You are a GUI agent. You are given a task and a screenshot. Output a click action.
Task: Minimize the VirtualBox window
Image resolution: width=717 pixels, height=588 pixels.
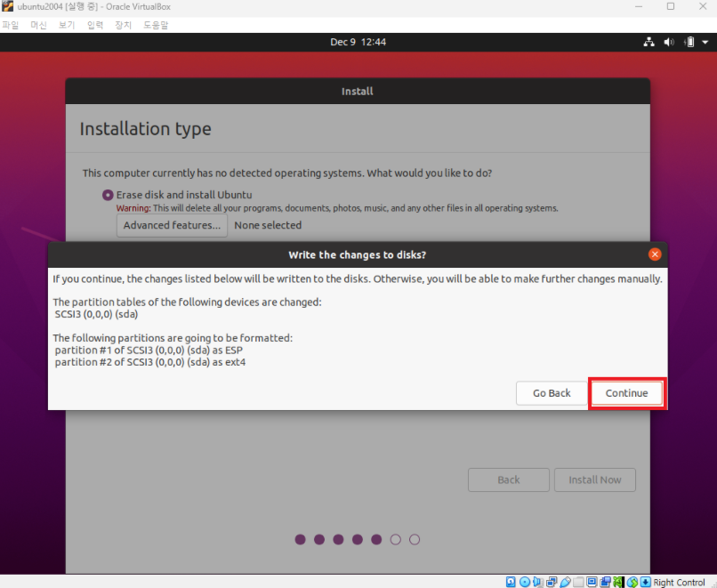click(639, 6)
